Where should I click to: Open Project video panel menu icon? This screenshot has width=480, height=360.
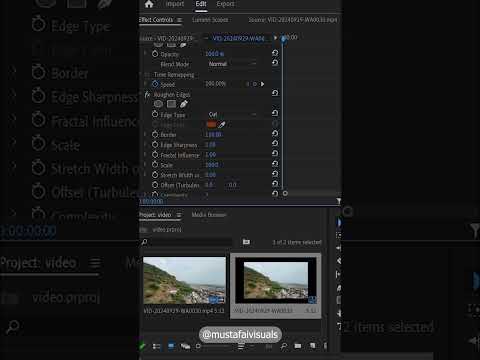(179, 215)
